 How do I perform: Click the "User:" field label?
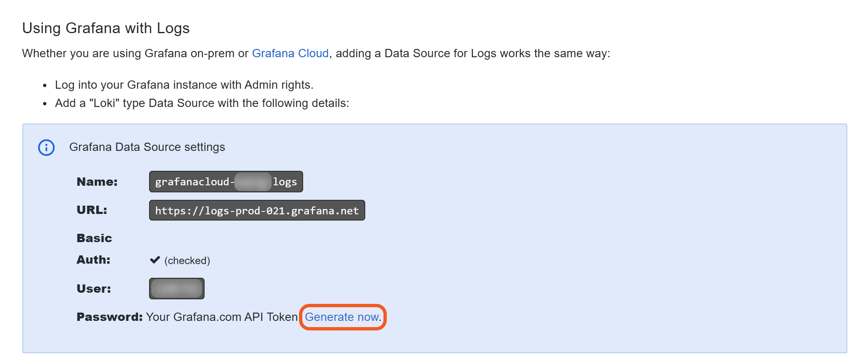click(94, 289)
